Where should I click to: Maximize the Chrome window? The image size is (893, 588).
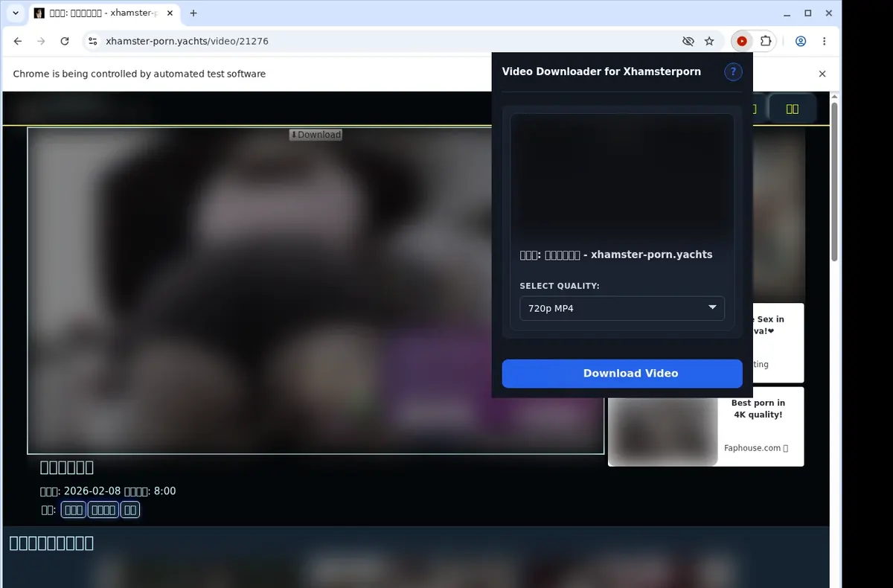pos(808,13)
